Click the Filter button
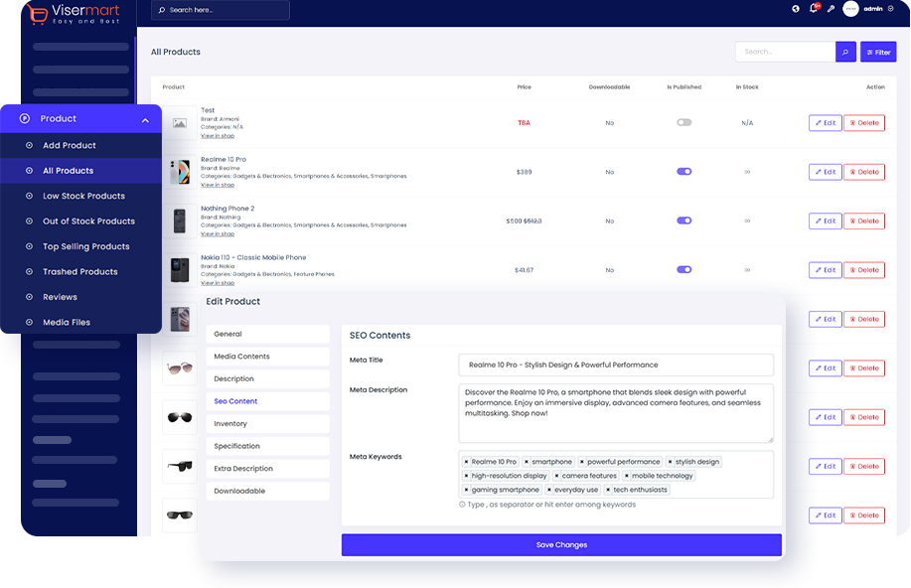 coord(878,52)
